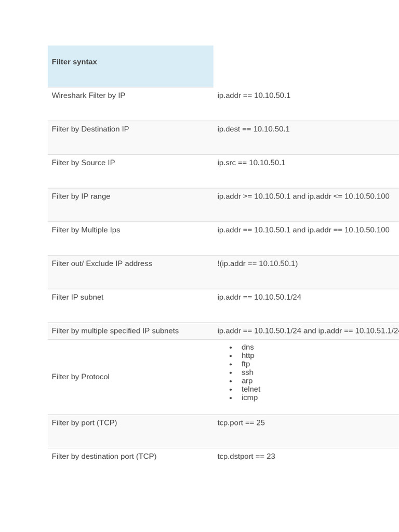Click the Filter by multiple specified IP subnets label
The width and height of the screenshot is (399, 532).
[x=115, y=331]
